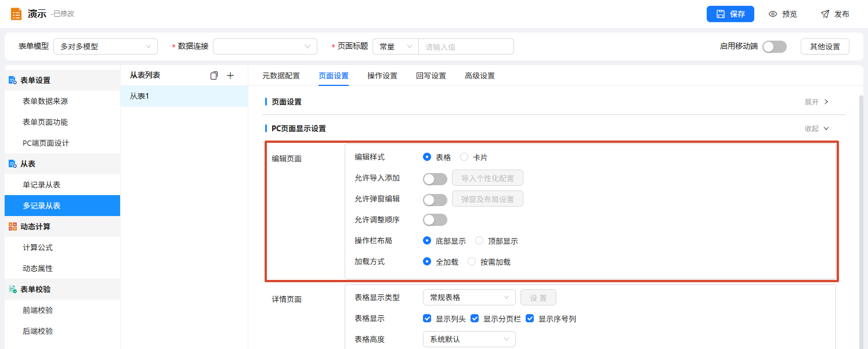Select 多记录从表 in sidebar

(62, 206)
